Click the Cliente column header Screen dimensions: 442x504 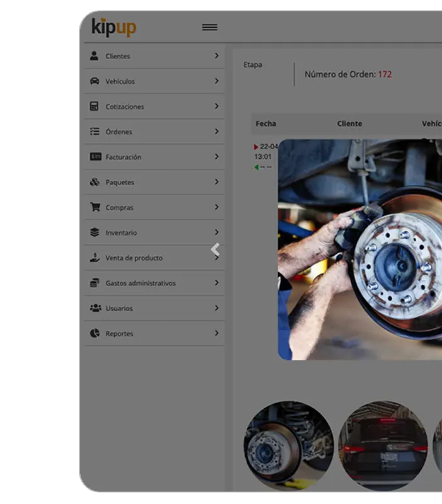(349, 123)
